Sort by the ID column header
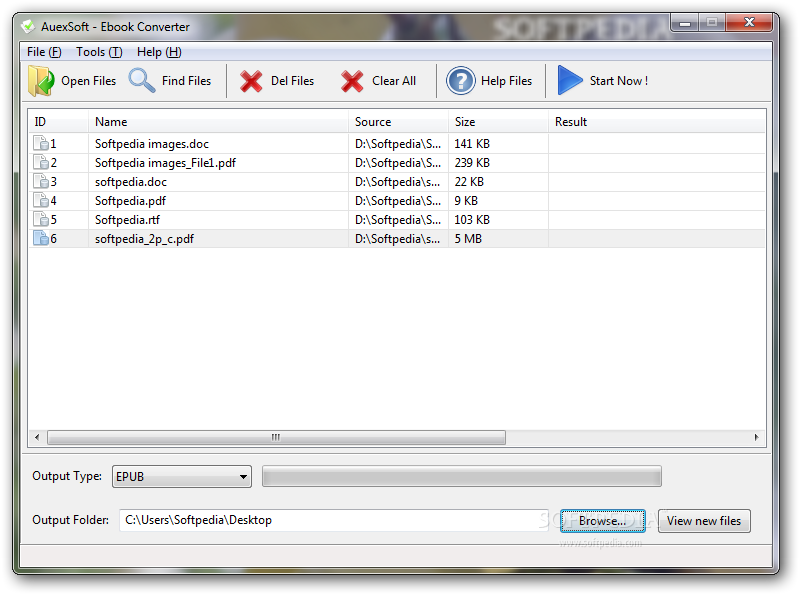The image size is (800, 595). 58,122
